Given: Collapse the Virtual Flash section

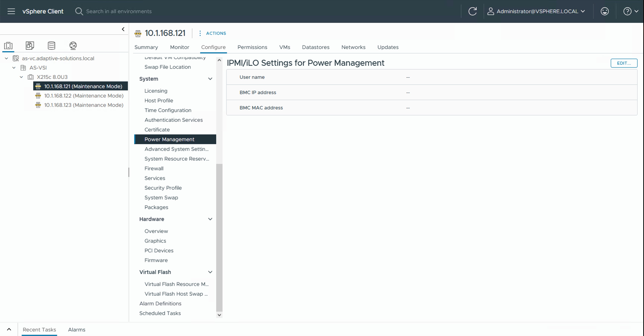Looking at the screenshot, I should tap(210, 272).
